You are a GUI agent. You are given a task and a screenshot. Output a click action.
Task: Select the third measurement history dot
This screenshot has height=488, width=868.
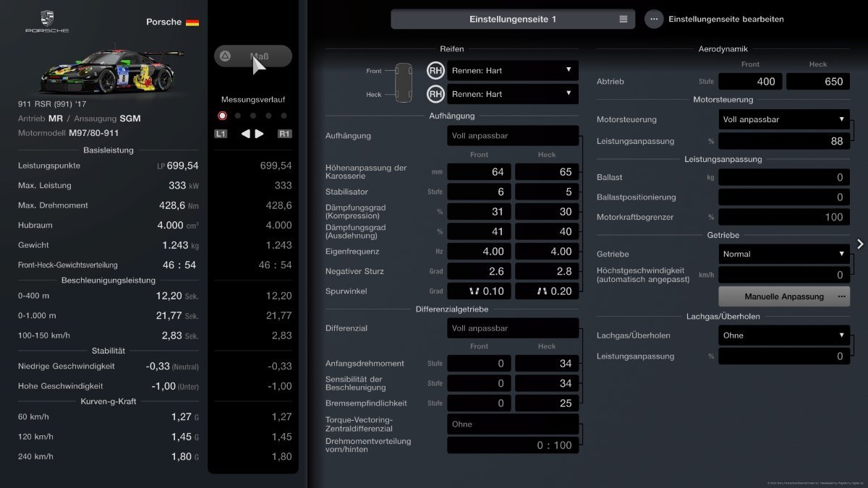click(252, 116)
